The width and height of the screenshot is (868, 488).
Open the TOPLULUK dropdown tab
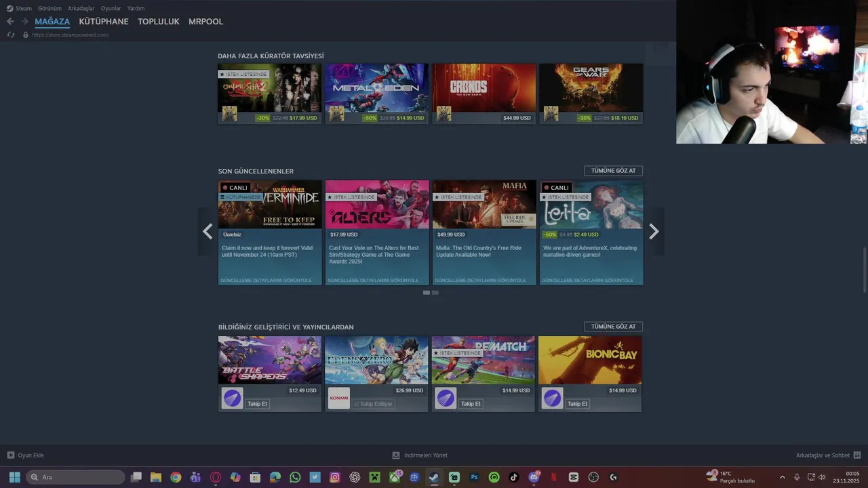[159, 22]
